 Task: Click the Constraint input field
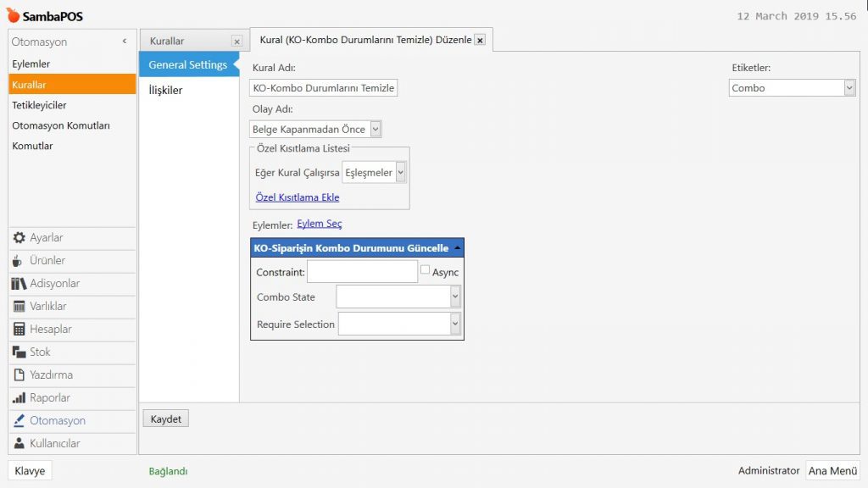pos(362,272)
